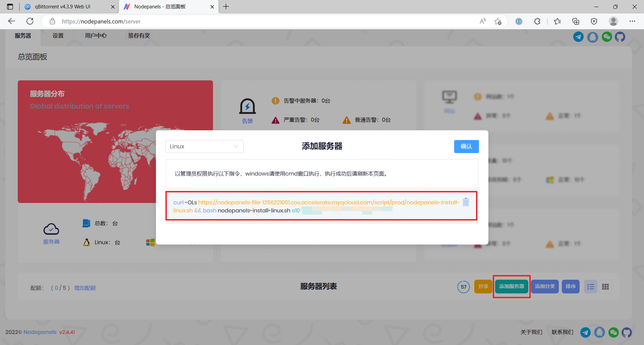Open a new browser tab
This screenshot has width=644, height=345.
click(x=226, y=7)
